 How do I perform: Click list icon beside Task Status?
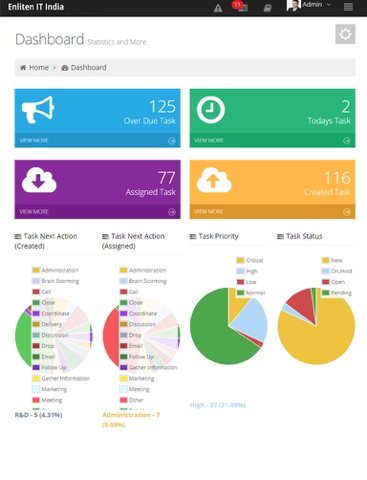pyautogui.click(x=280, y=236)
